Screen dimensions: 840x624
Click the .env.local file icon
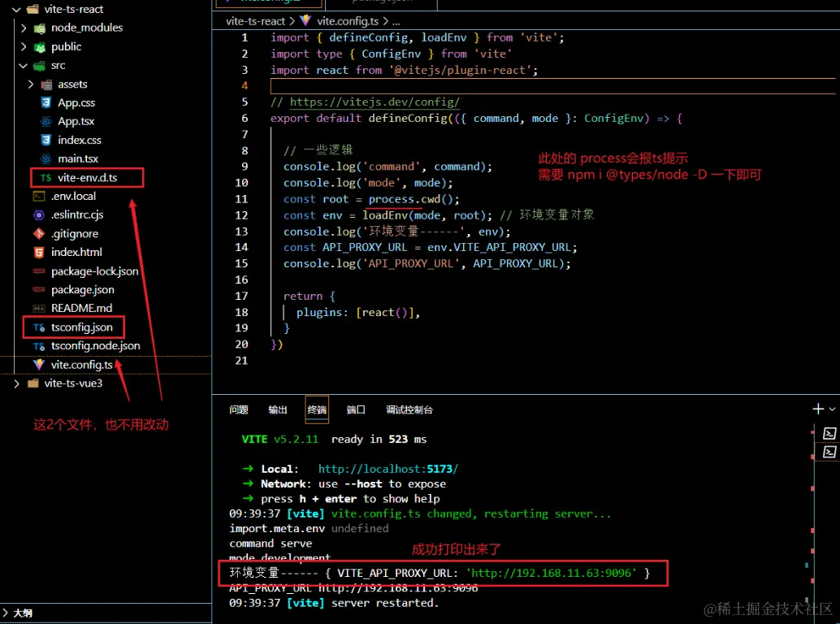[38, 197]
